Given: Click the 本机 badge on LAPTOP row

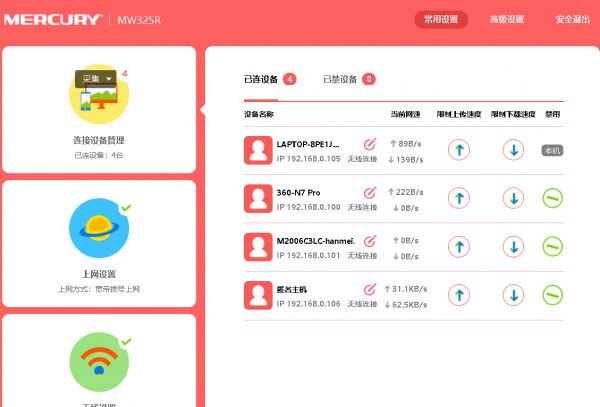Looking at the screenshot, I should coord(552,150).
